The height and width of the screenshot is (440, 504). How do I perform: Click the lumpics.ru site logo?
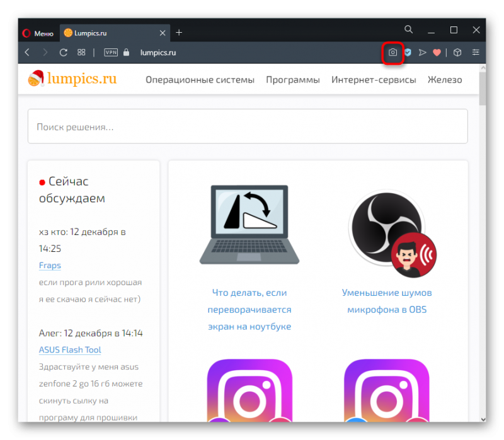72,79
